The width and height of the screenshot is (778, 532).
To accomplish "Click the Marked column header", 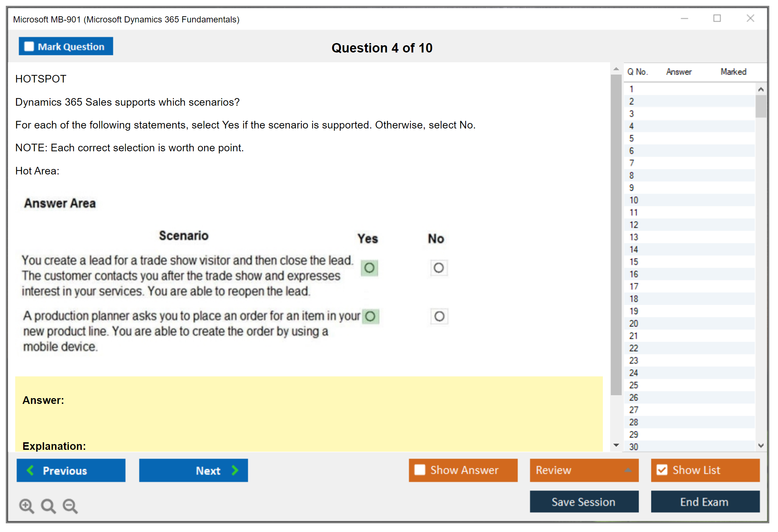I will [x=733, y=72].
